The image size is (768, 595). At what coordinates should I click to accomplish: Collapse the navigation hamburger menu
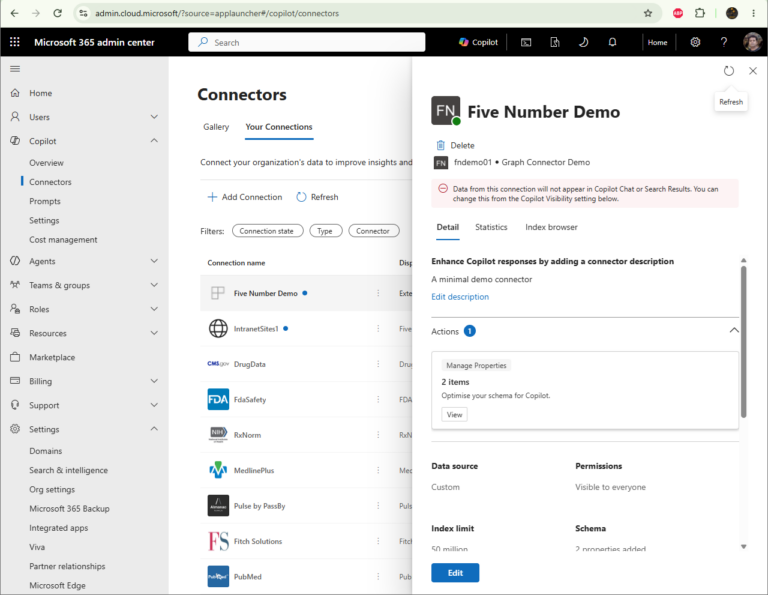tap(15, 69)
